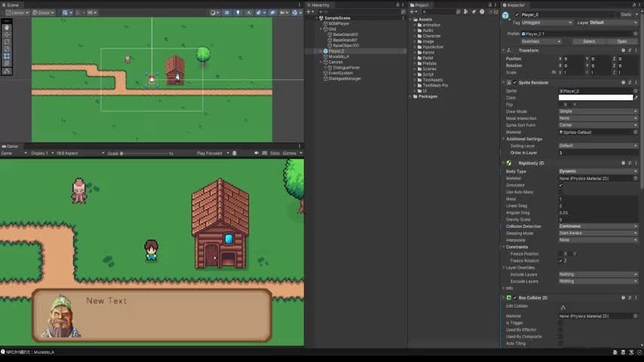Toggle scene lighting bulb icon

pos(238,13)
